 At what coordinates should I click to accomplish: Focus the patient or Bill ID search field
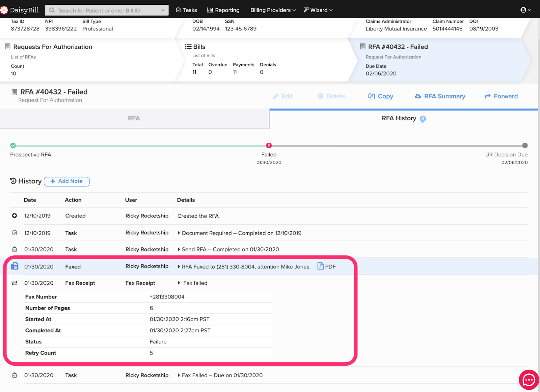107,10
